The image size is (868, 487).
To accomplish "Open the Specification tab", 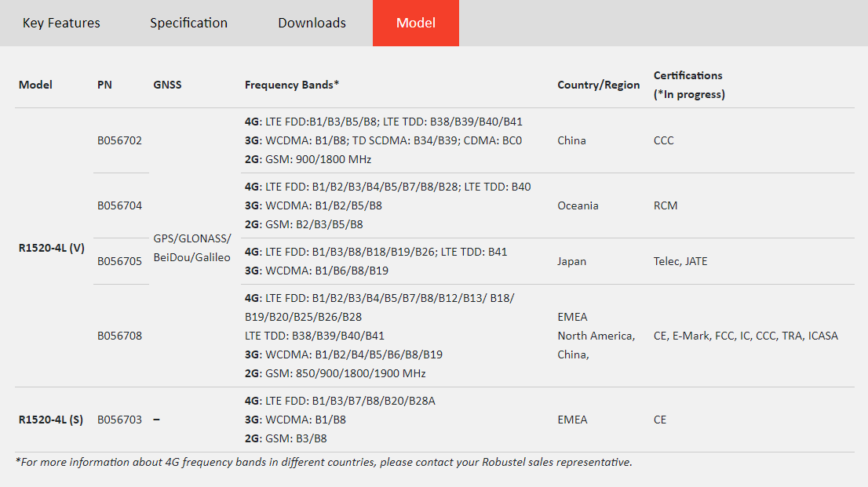I will [188, 23].
